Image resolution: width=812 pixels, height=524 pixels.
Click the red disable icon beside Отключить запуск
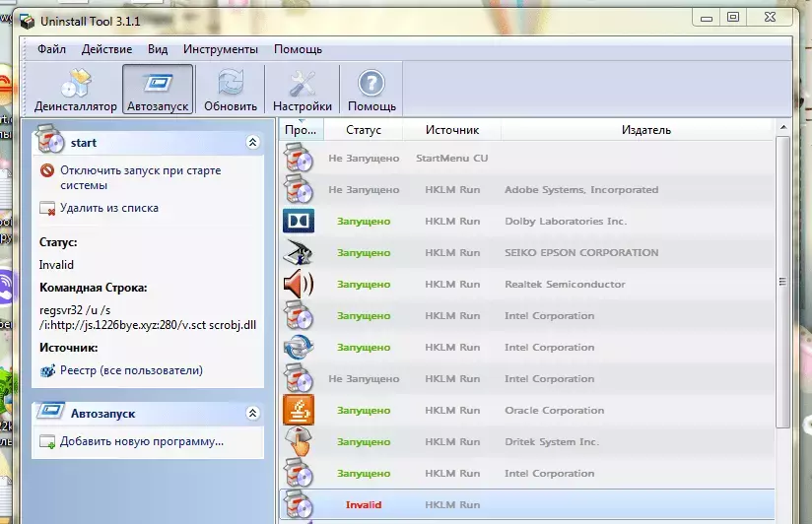[x=47, y=170]
